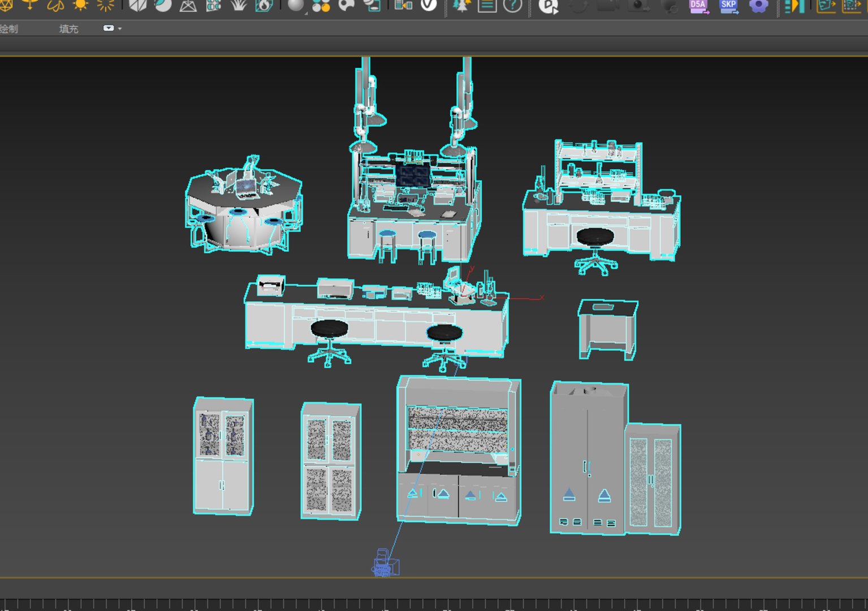Click the volume grid fire icon
Screen dimensions: 868x611
coord(264,5)
